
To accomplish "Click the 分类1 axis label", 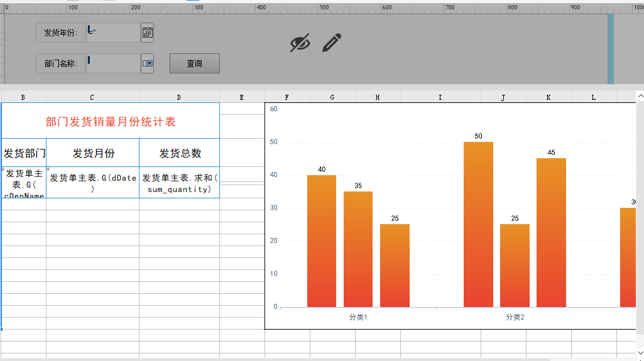I will tap(358, 317).
